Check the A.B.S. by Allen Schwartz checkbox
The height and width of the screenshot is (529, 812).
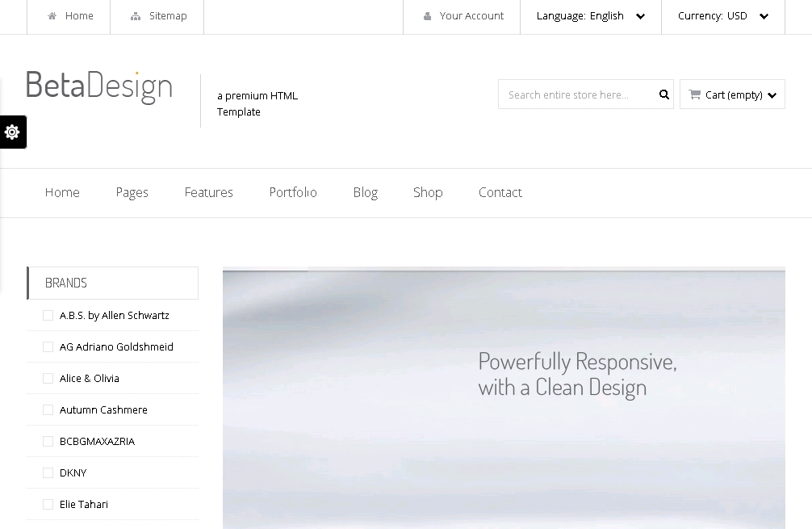[x=48, y=316]
